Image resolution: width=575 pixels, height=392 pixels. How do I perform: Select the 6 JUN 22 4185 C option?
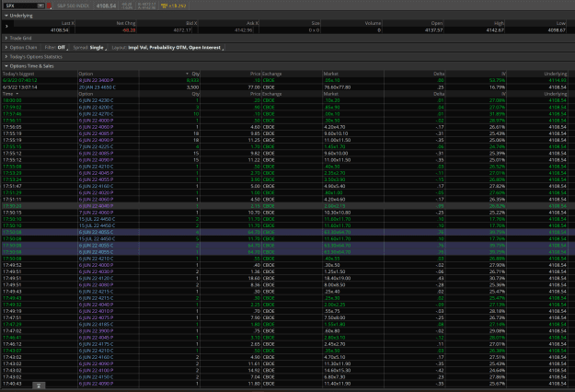(x=96, y=324)
